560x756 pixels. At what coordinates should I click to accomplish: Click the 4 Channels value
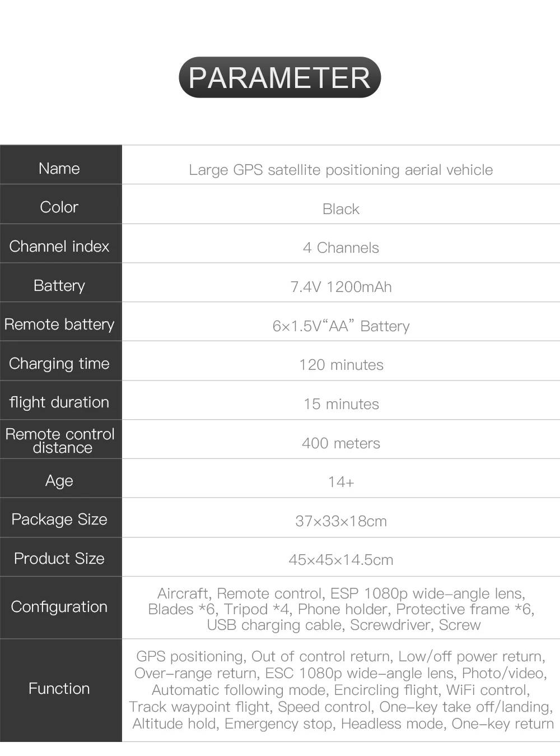click(x=341, y=248)
